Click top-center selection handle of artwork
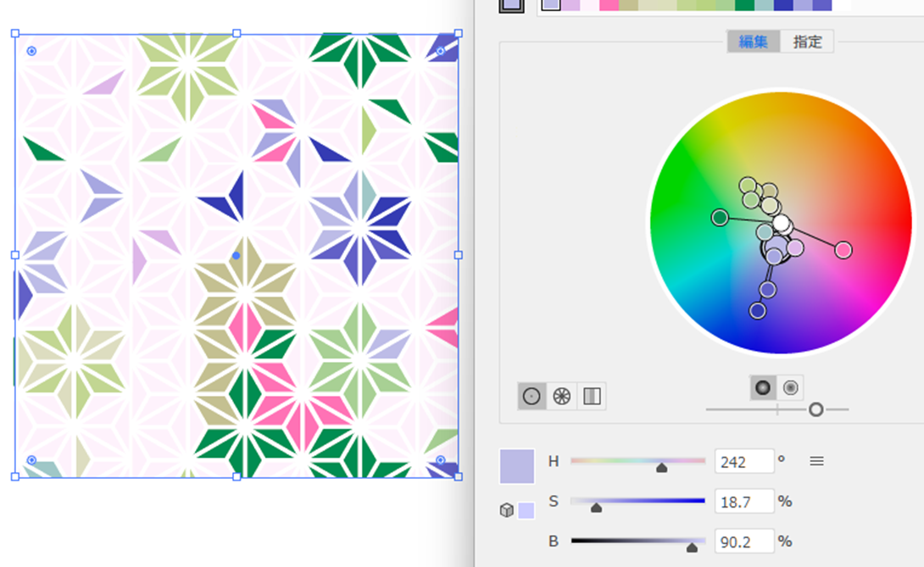 click(237, 34)
